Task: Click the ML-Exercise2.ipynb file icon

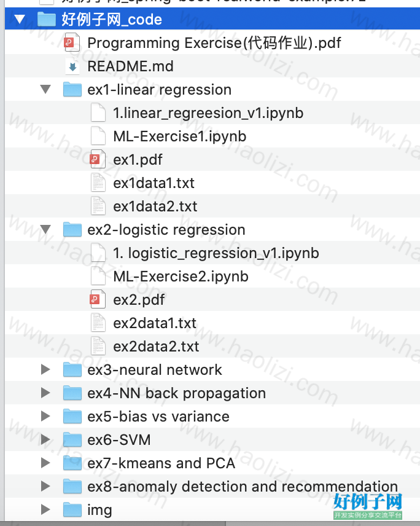Action: 98,277
